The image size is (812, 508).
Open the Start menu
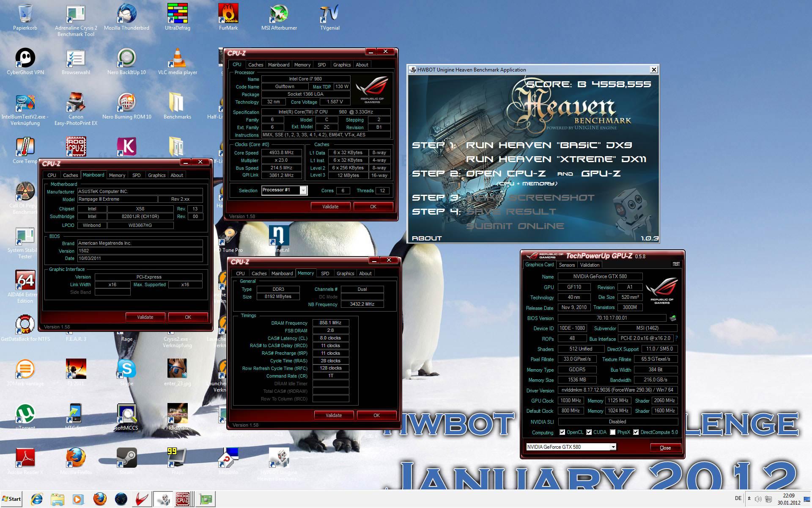[12, 499]
